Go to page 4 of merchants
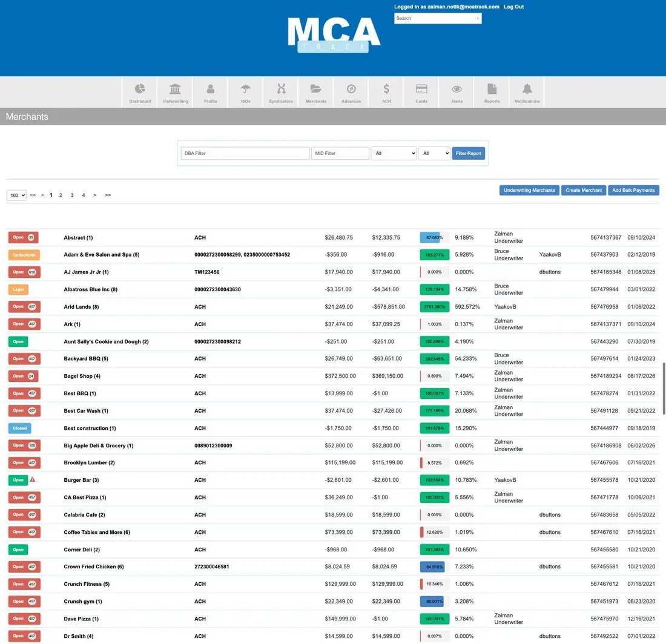The height and width of the screenshot is (644, 666). [x=84, y=195]
